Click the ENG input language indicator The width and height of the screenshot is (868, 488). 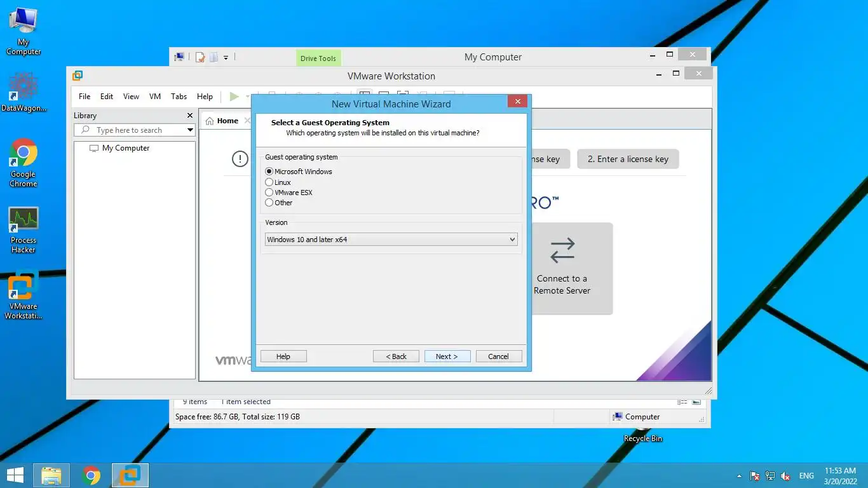coord(806,476)
